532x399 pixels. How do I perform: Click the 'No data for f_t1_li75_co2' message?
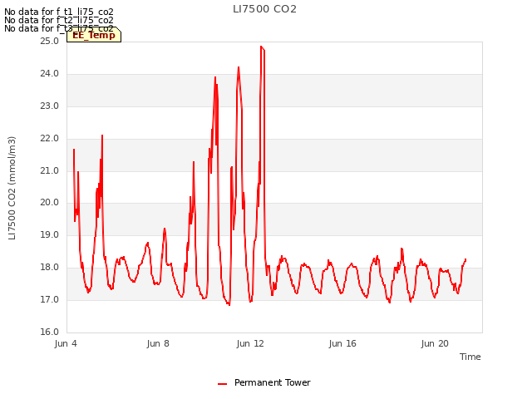[x=59, y=12]
